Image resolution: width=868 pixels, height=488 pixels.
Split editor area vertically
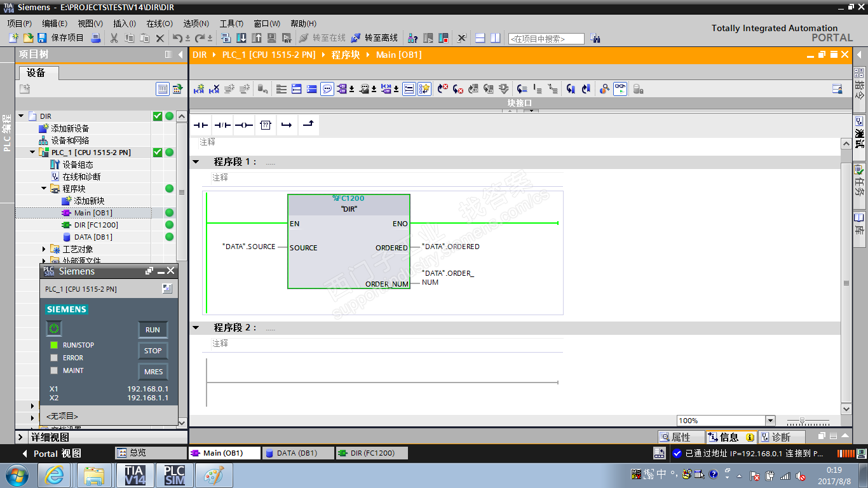[x=496, y=38]
